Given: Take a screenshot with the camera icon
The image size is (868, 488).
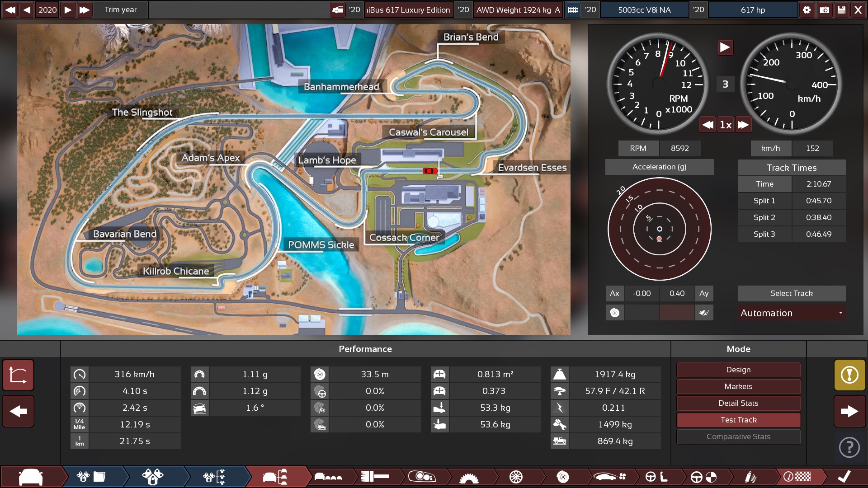Looking at the screenshot, I should point(824,9).
